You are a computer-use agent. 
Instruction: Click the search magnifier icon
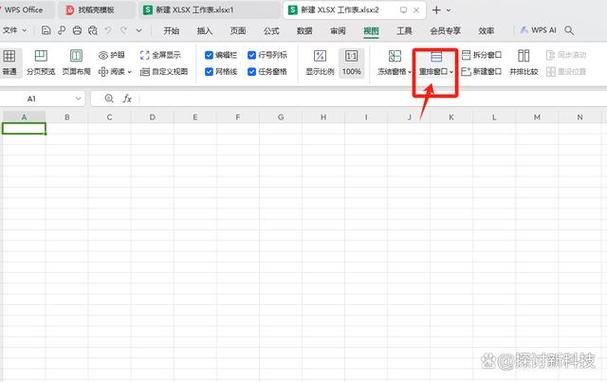569,30
